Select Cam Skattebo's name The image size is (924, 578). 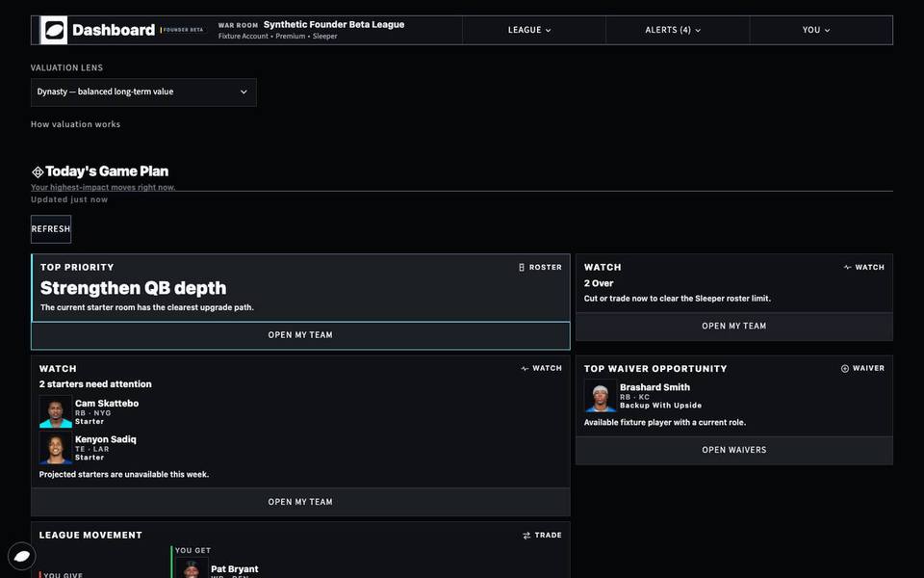point(107,404)
